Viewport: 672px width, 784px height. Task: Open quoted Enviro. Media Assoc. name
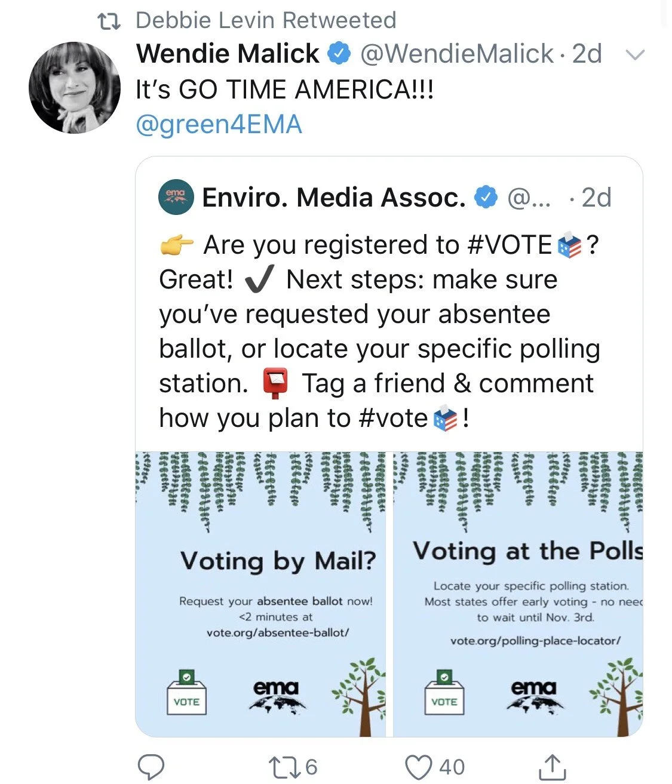pos(333,197)
